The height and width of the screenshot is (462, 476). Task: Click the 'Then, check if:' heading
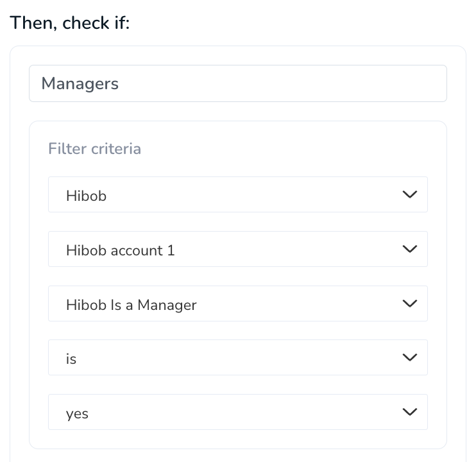[70, 23]
